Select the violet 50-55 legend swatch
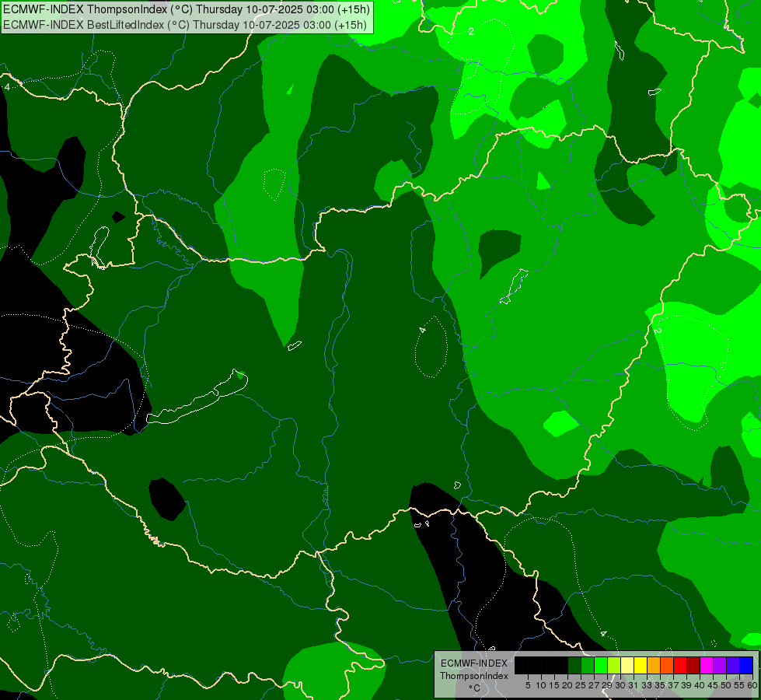This screenshot has width=761, height=700. click(733, 665)
